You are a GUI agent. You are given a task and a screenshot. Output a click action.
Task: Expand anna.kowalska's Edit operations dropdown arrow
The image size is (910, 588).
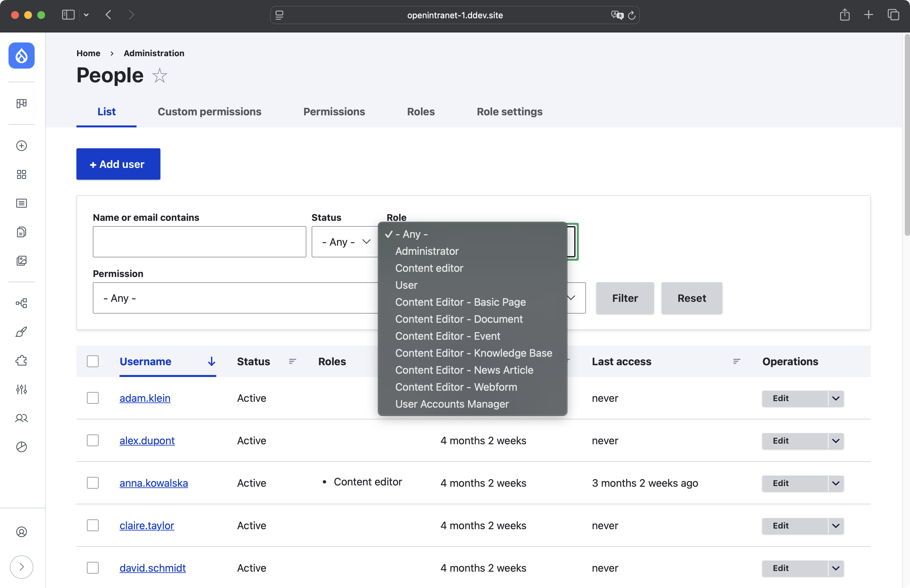(x=836, y=483)
